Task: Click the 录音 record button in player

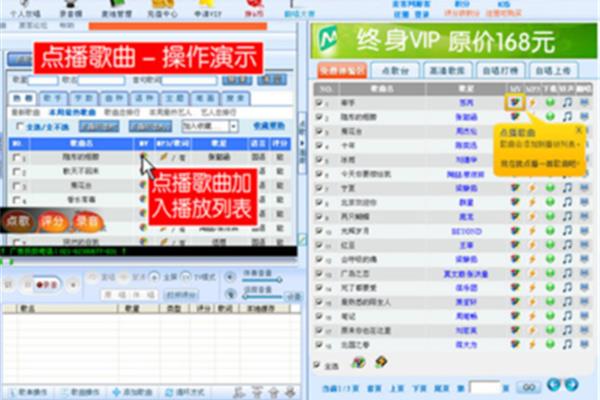Action: [47, 285]
